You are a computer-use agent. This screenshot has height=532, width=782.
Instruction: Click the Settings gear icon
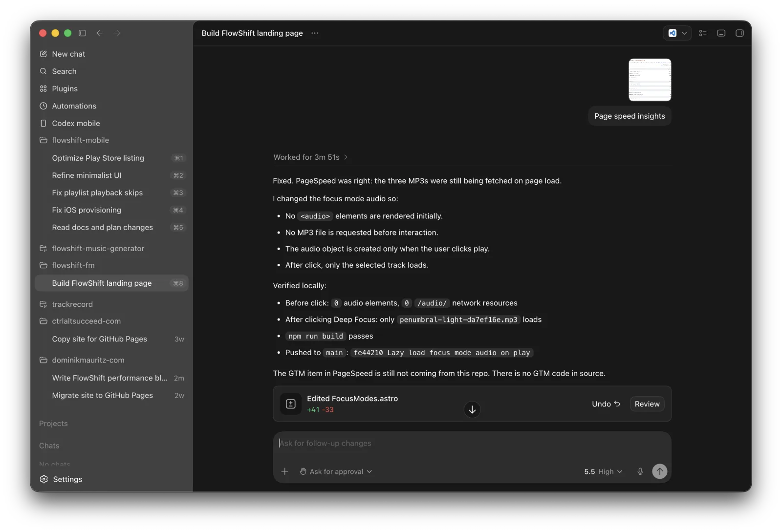[44, 479]
